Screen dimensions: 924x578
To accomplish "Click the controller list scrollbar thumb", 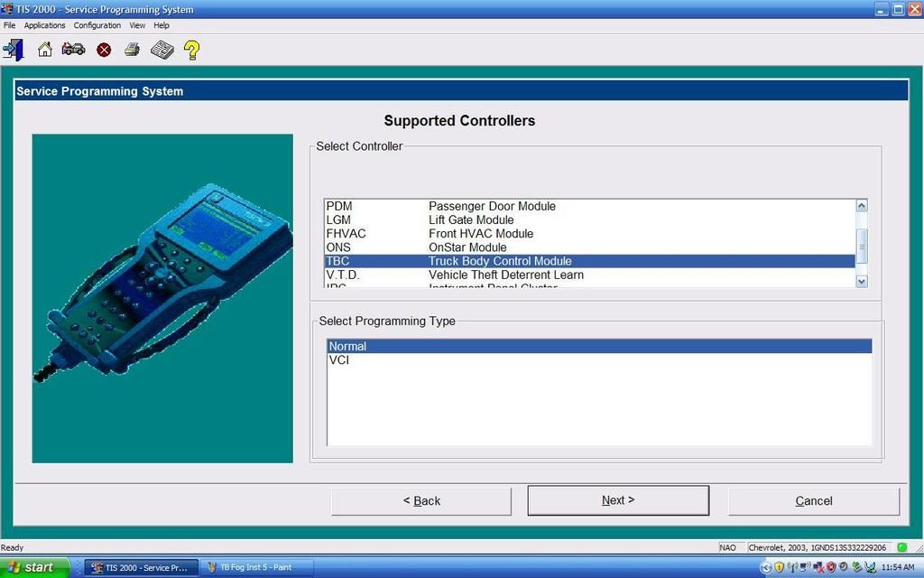I will (861, 246).
